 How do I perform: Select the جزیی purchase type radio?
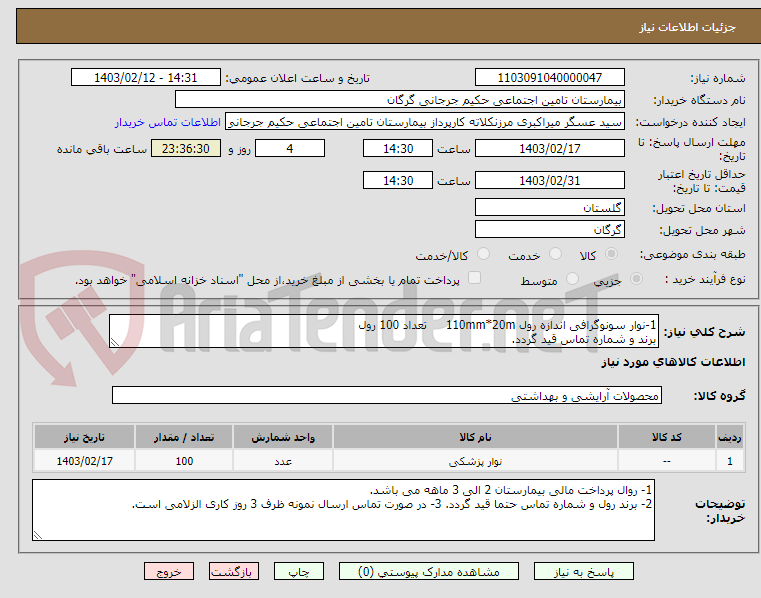636,279
